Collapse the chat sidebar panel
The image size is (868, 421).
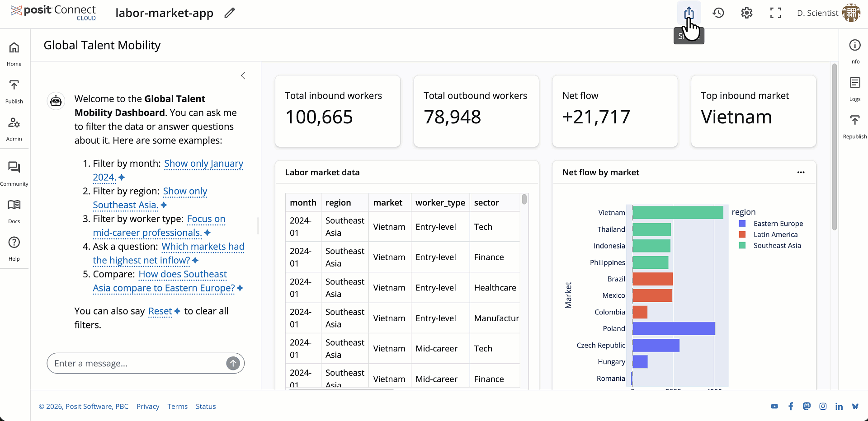coord(243,75)
